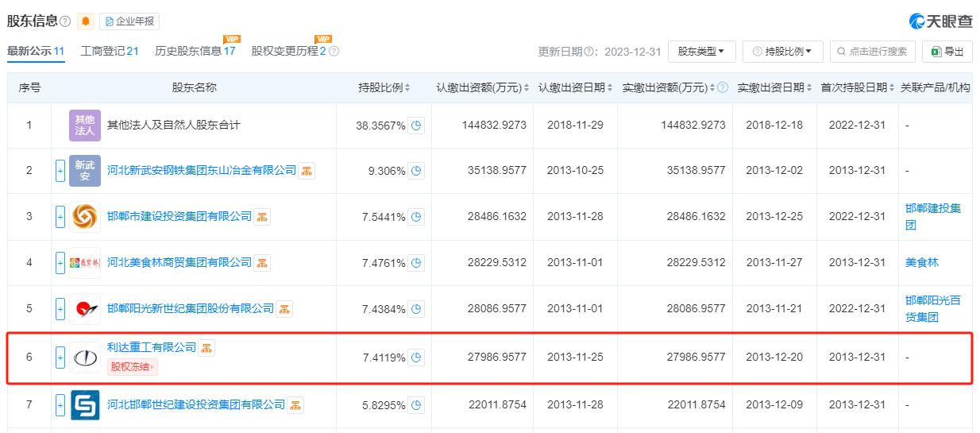Click the 利达重工 company logo
The width and height of the screenshot is (980, 433).
coord(85,358)
